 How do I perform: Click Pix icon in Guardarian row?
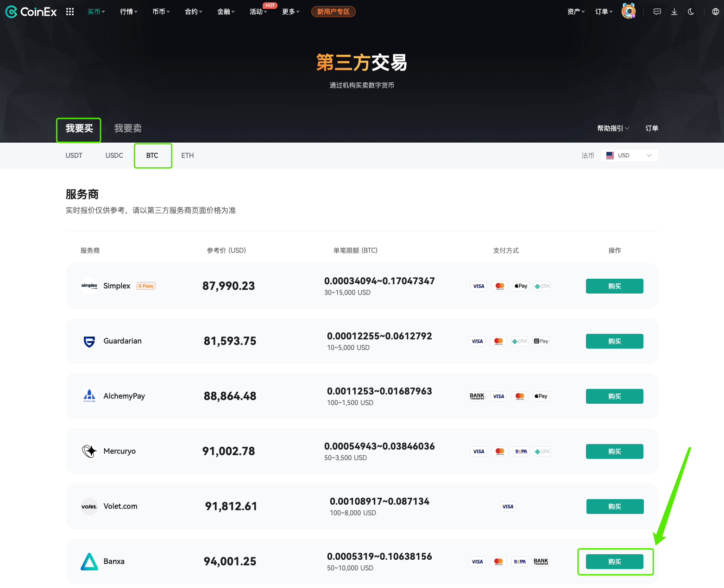pos(520,341)
